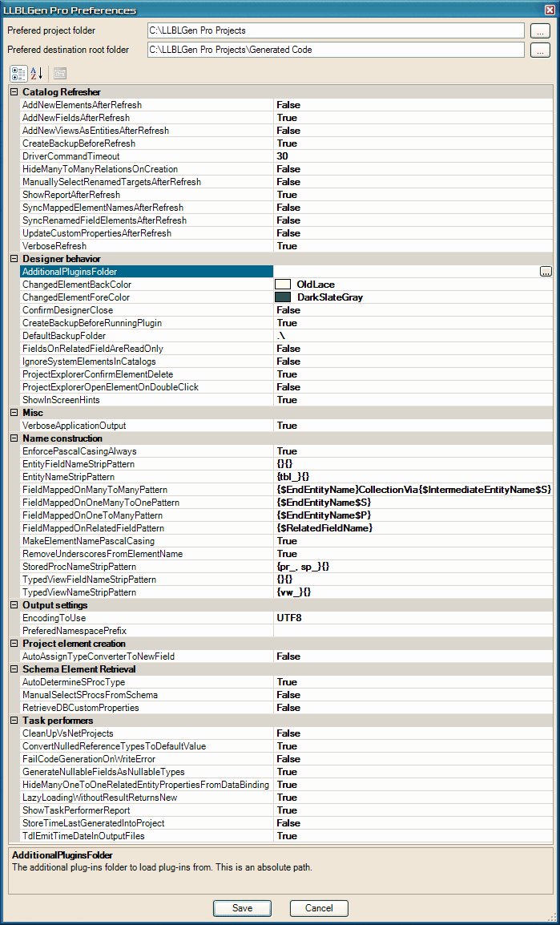Collapse the Designer behavior category
This screenshot has width=560, height=925.
[x=14, y=259]
